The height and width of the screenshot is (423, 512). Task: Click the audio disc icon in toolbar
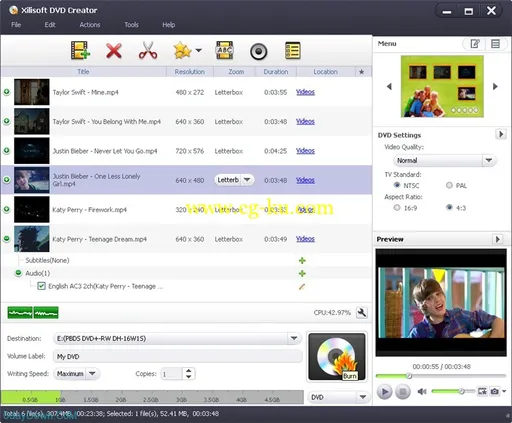click(259, 52)
